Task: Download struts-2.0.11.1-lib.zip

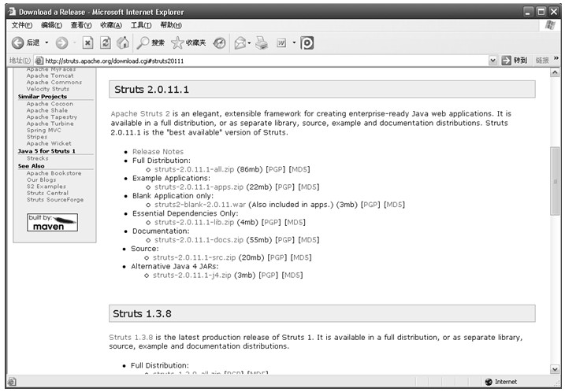Action: pyautogui.click(x=194, y=222)
